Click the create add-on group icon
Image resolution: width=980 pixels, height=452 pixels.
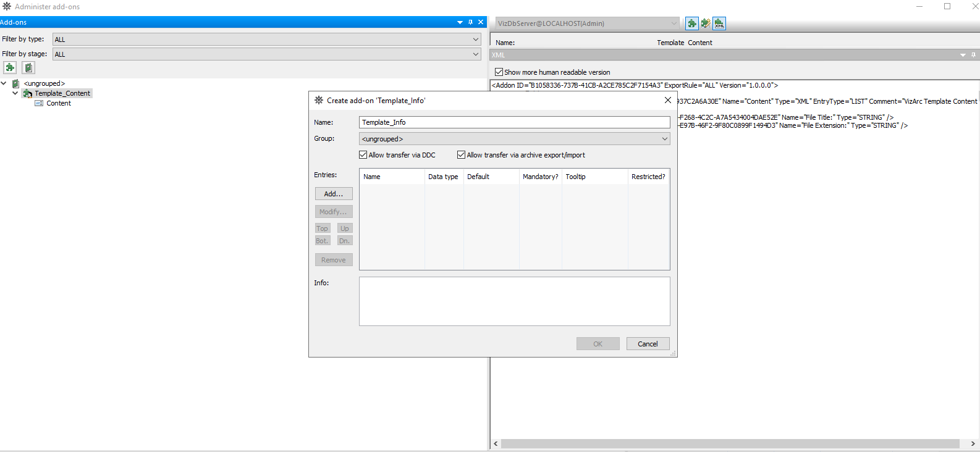(28, 68)
